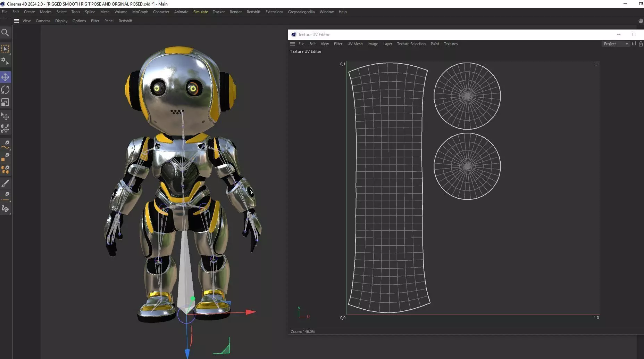Open the viewport hamburger menu icon
The width and height of the screenshot is (644, 359).
(x=16, y=21)
